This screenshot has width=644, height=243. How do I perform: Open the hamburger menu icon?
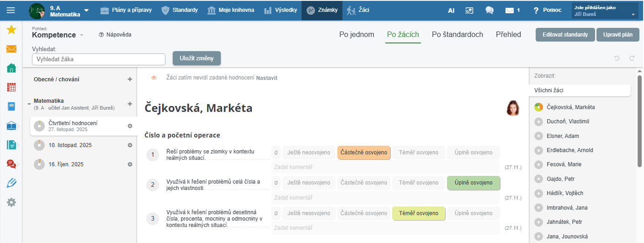coord(11,10)
